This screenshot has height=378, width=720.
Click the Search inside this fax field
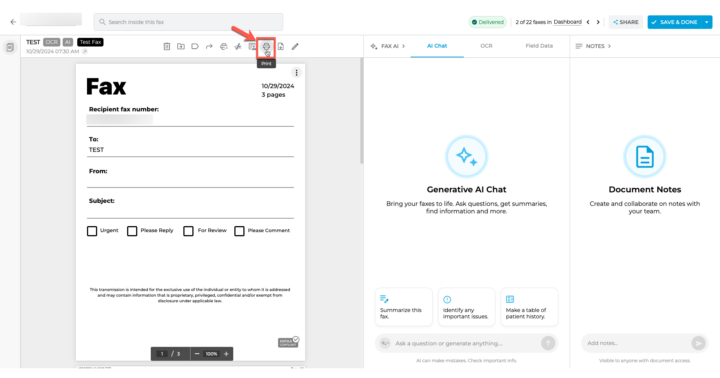[x=188, y=22]
